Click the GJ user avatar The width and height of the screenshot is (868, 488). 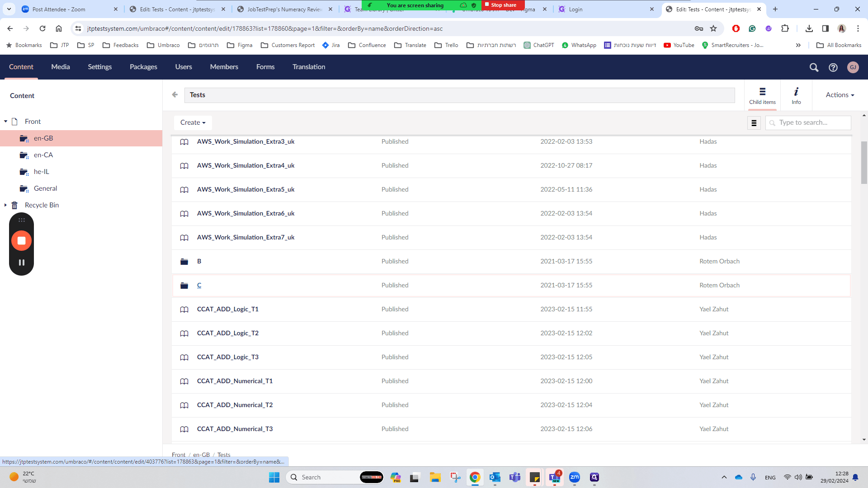[x=853, y=67]
